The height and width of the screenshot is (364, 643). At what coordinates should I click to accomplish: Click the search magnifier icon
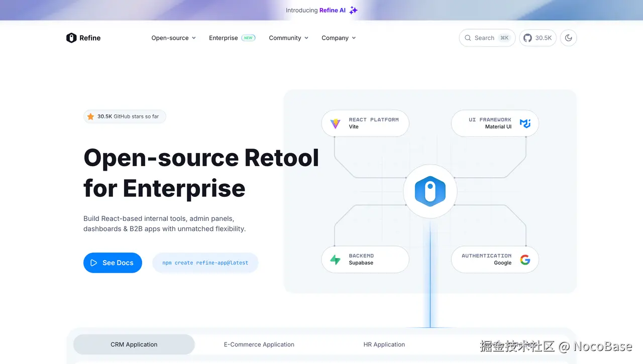(x=468, y=38)
